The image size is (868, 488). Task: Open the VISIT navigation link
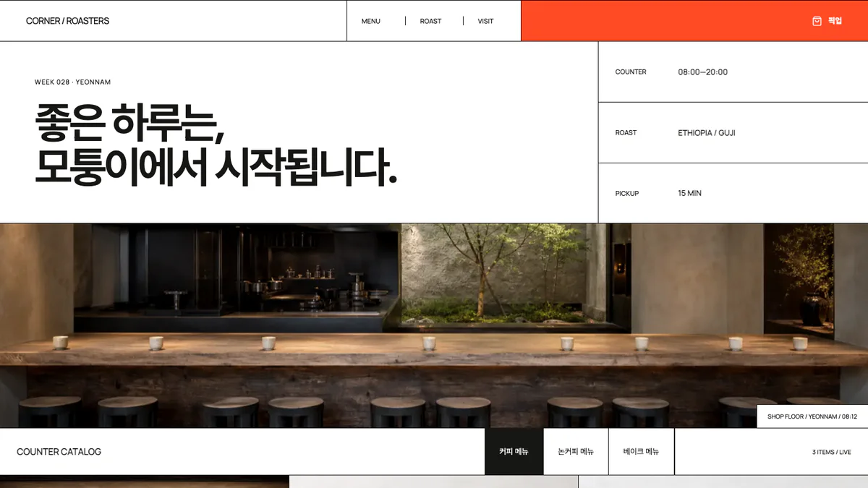[x=485, y=21]
